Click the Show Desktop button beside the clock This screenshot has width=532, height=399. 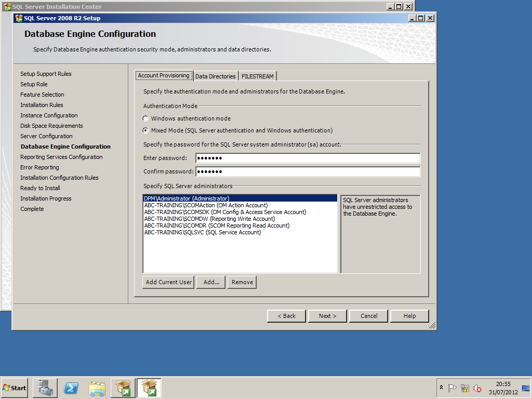pyautogui.click(x=526, y=388)
